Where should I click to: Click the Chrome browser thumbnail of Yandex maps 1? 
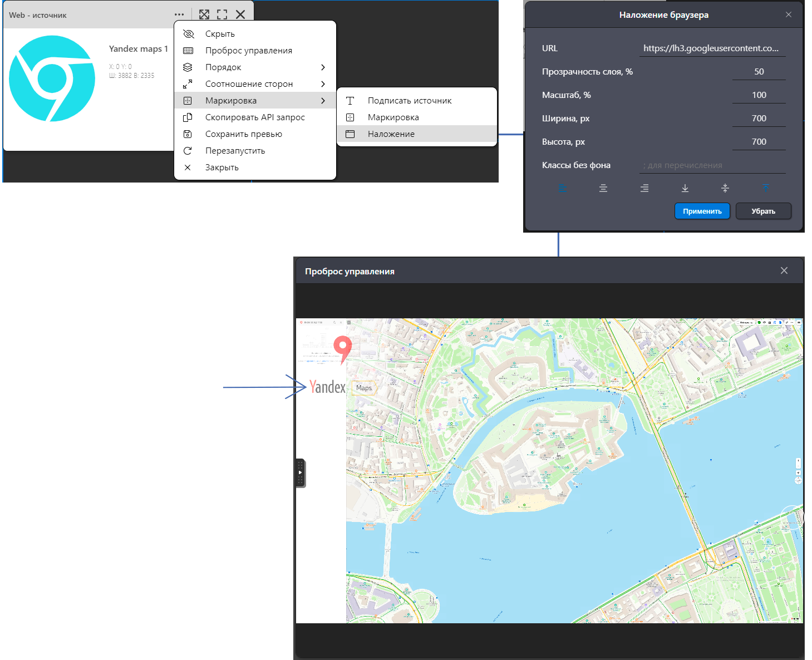tap(52, 78)
